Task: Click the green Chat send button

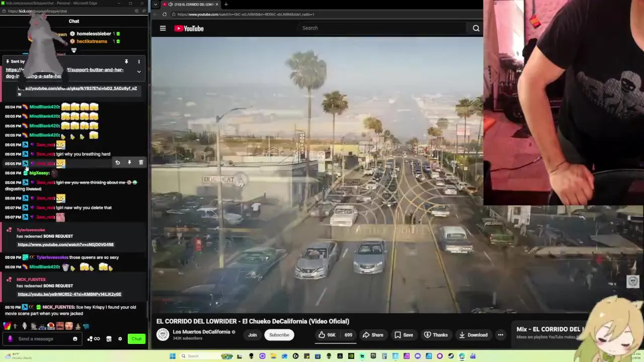Action: (136, 339)
